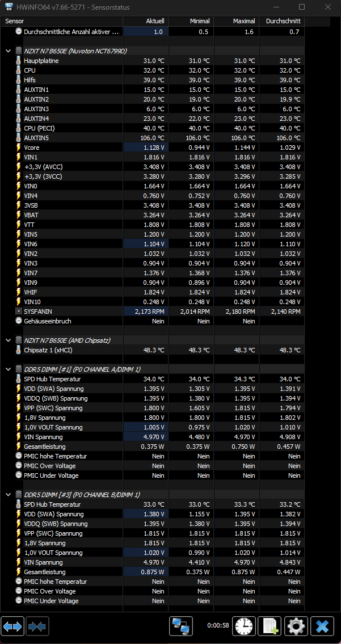The image size is (341, 644).
Task: Reset the timer with the clock icon
Action: (244, 627)
